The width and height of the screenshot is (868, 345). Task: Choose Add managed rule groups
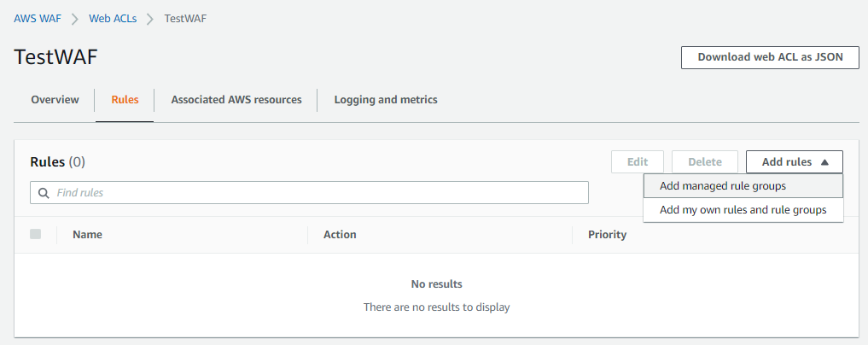click(x=743, y=186)
